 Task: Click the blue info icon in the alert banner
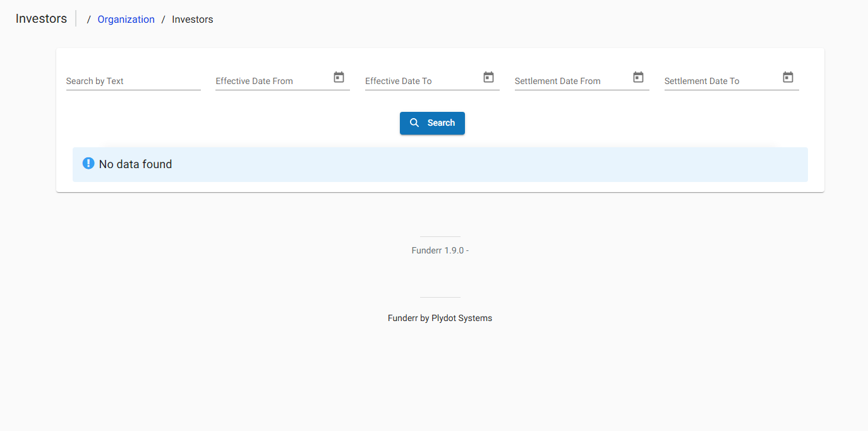88,162
